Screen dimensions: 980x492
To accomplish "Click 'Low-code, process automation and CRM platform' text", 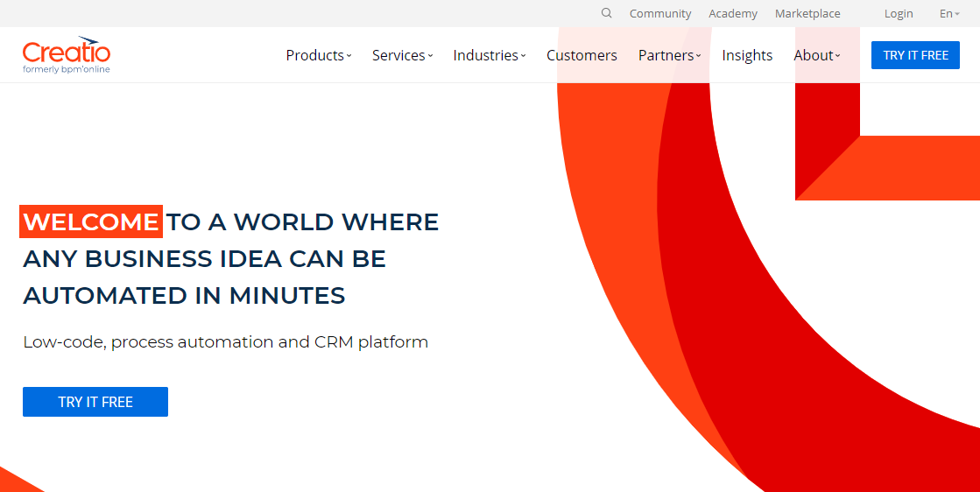I will (226, 342).
